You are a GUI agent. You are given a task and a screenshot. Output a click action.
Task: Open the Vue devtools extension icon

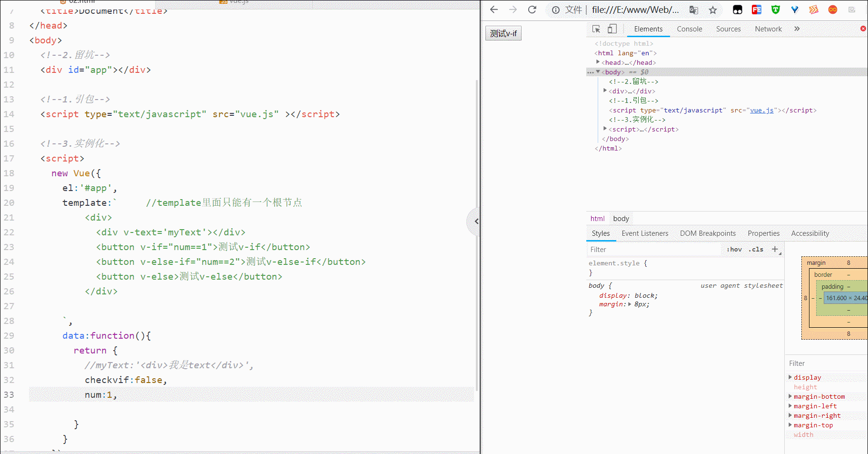tap(795, 10)
